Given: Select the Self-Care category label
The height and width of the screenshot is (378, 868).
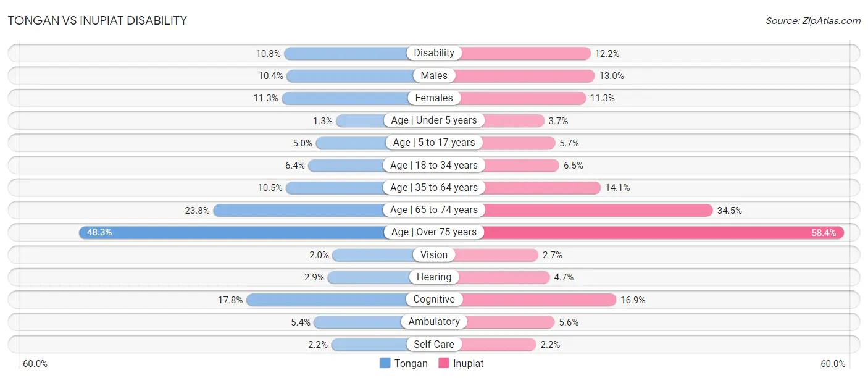Looking at the screenshot, I should tap(434, 344).
